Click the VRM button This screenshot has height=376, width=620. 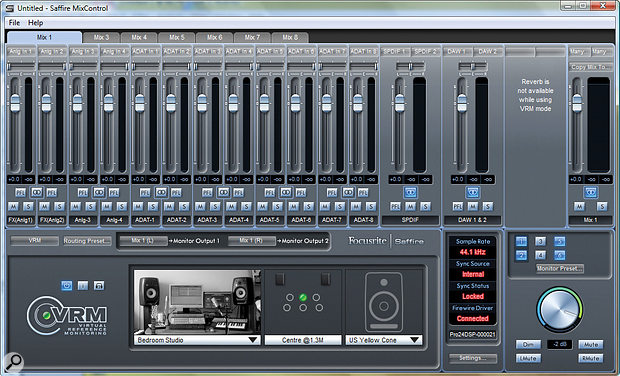pos(35,241)
